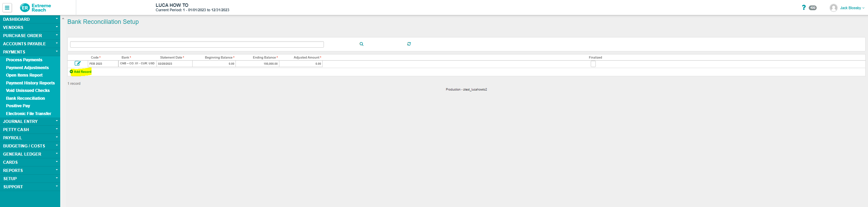Click the 499 notification badge

[x=813, y=8]
